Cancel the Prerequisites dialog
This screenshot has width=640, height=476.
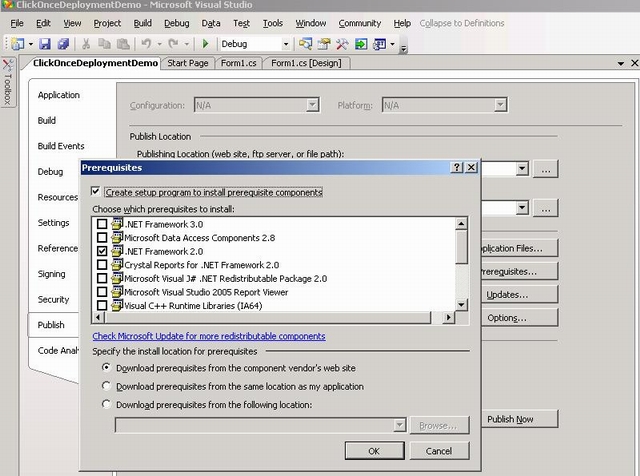click(439, 451)
